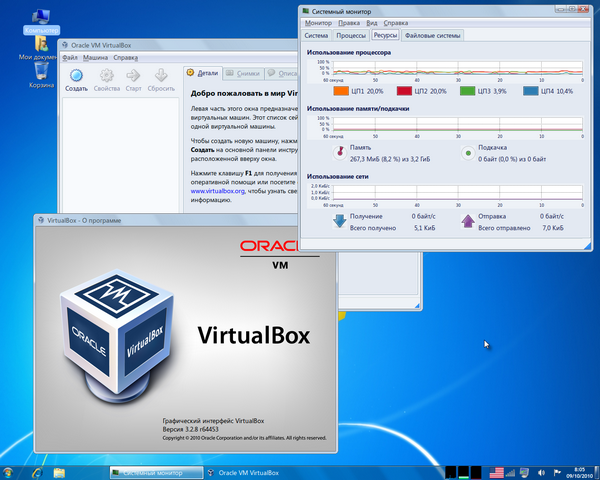Open the Компьютер desktop icon
Viewport: 600px width, 480px height.
point(41,17)
